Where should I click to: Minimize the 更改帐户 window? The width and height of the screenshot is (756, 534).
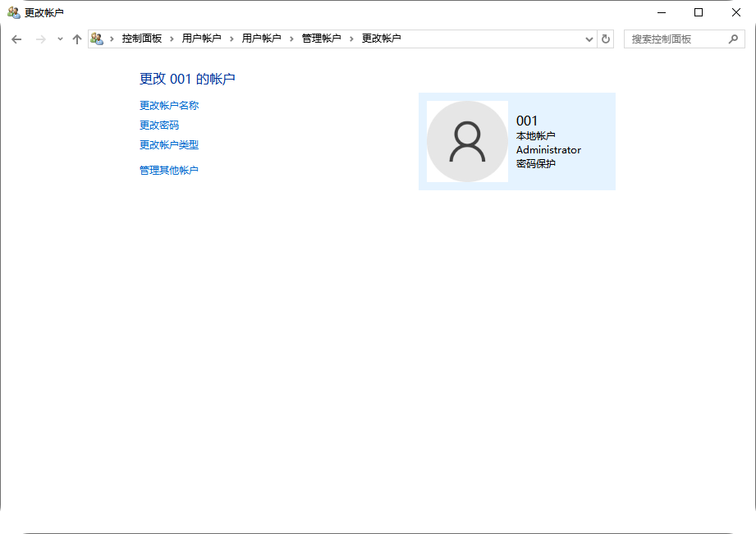click(662, 12)
